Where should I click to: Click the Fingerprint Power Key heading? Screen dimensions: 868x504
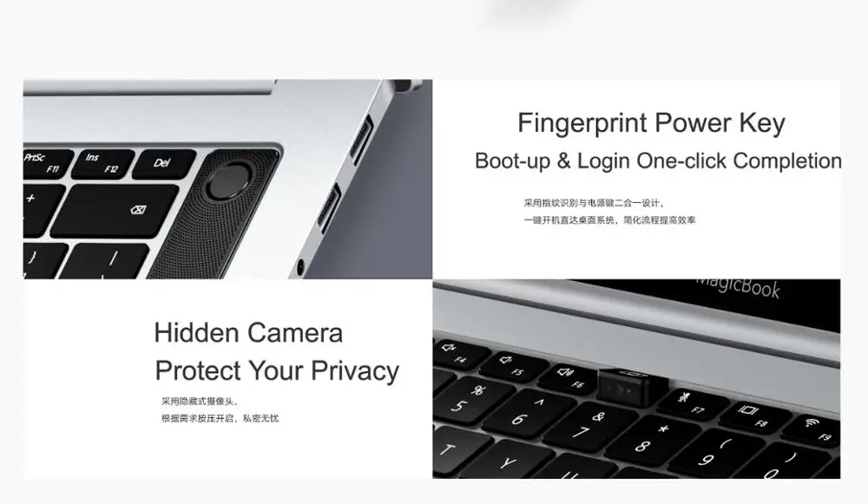pyautogui.click(x=651, y=123)
